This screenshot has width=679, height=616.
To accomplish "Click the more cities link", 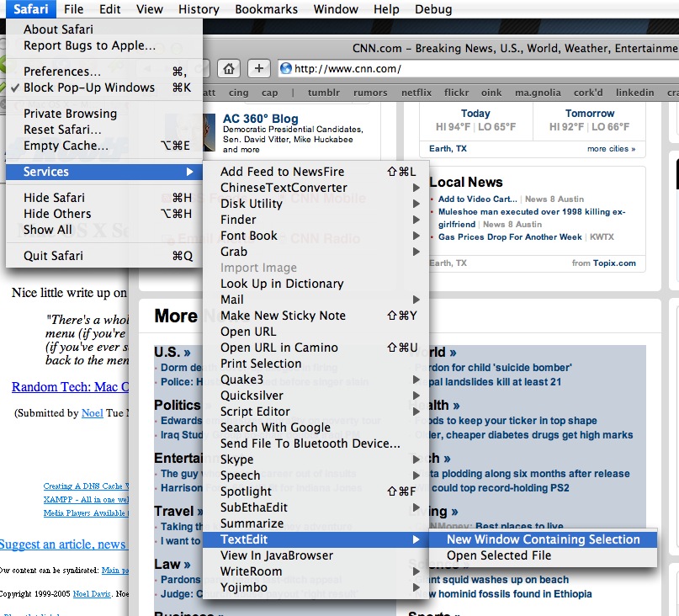I will click(x=611, y=149).
